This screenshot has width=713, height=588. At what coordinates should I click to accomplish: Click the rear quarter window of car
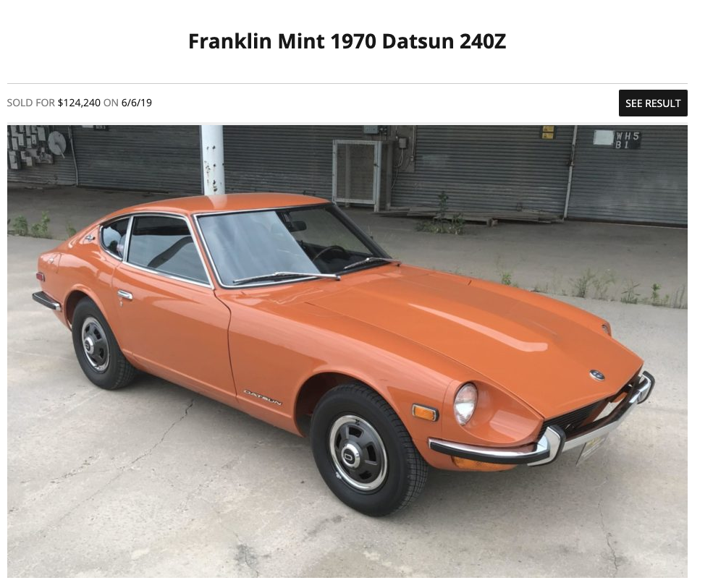tap(114, 237)
